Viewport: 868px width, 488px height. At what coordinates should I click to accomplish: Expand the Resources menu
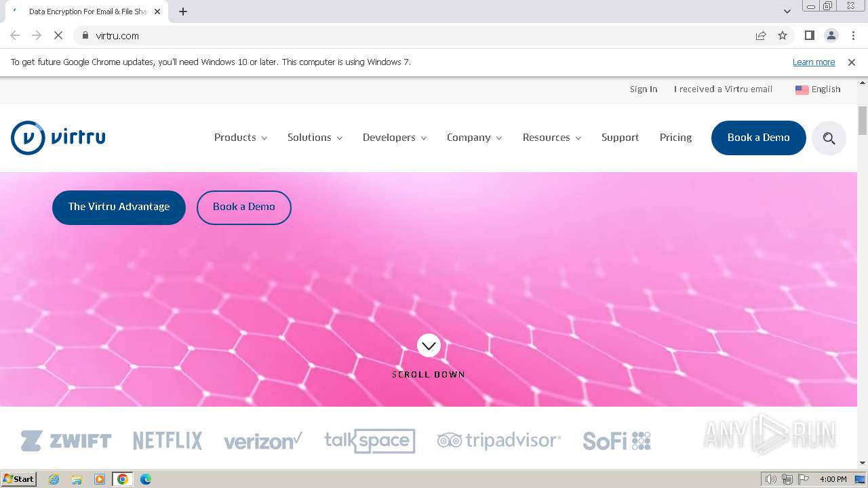(x=552, y=138)
